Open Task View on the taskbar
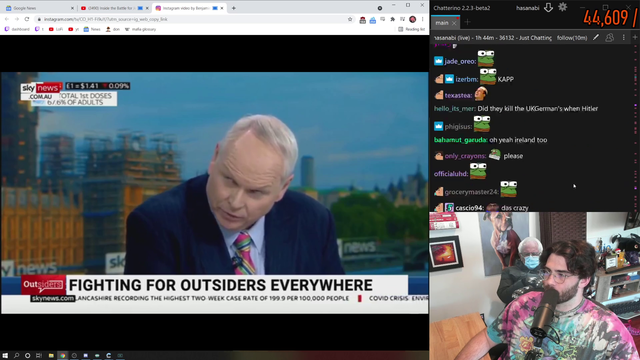Viewport: 640px width, 360px height. (x=39, y=356)
